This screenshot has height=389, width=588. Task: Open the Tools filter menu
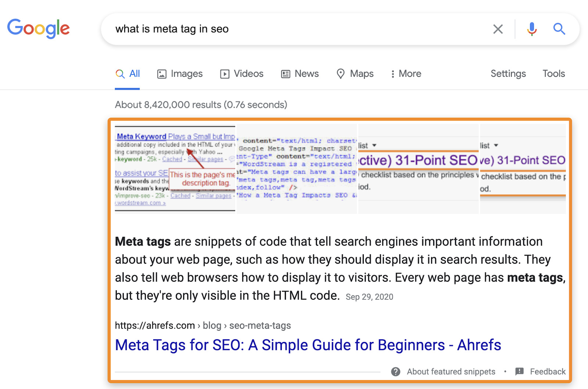click(x=553, y=74)
